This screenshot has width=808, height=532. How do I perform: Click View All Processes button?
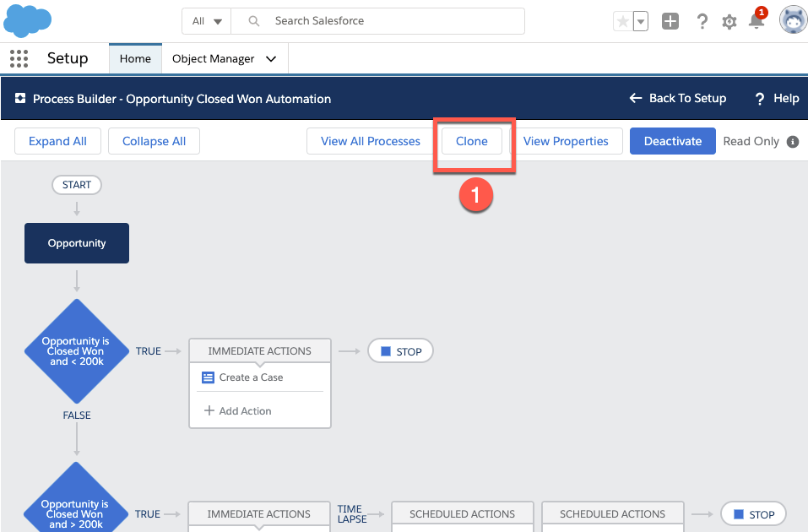pyautogui.click(x=371, y=141)
